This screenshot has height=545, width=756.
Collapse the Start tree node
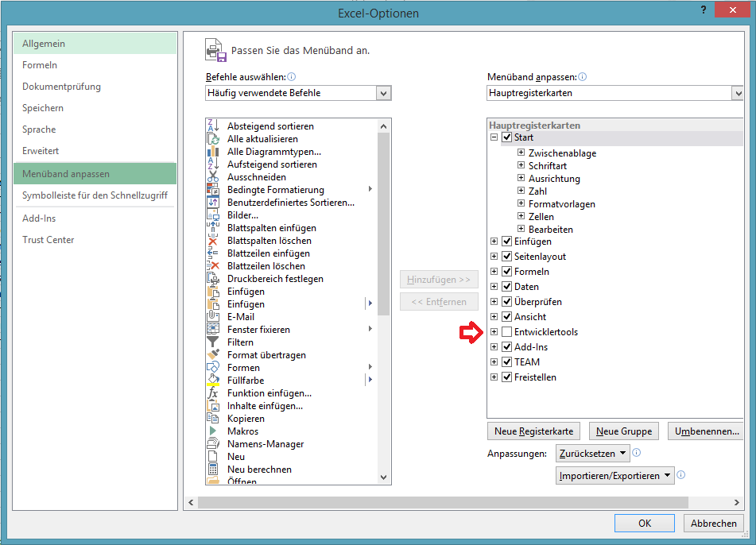tap(494, 137)
